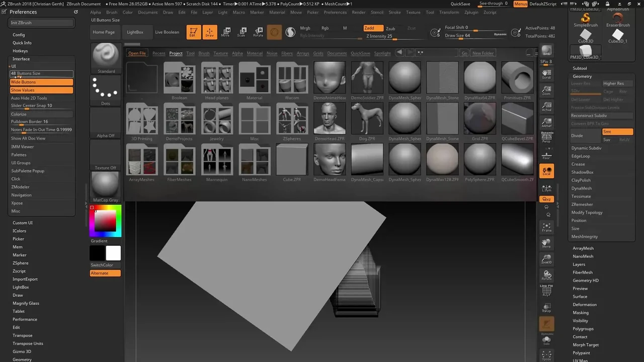Click the AAHalf icon
Viewport: 644px width, 362px height.
(x=546, y=122)
